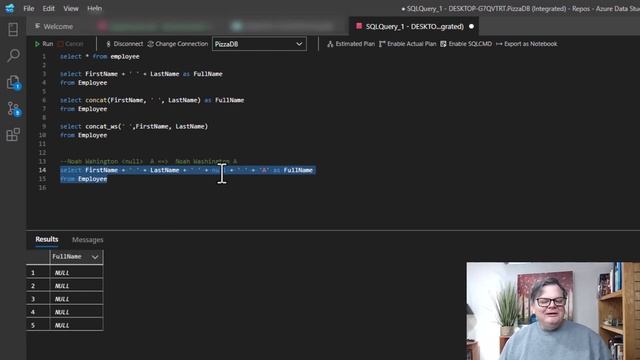Click the unsaved dot on SQLQuery_1 tab
This screenshot has height=360, width=640.
[x=471, y=27]
